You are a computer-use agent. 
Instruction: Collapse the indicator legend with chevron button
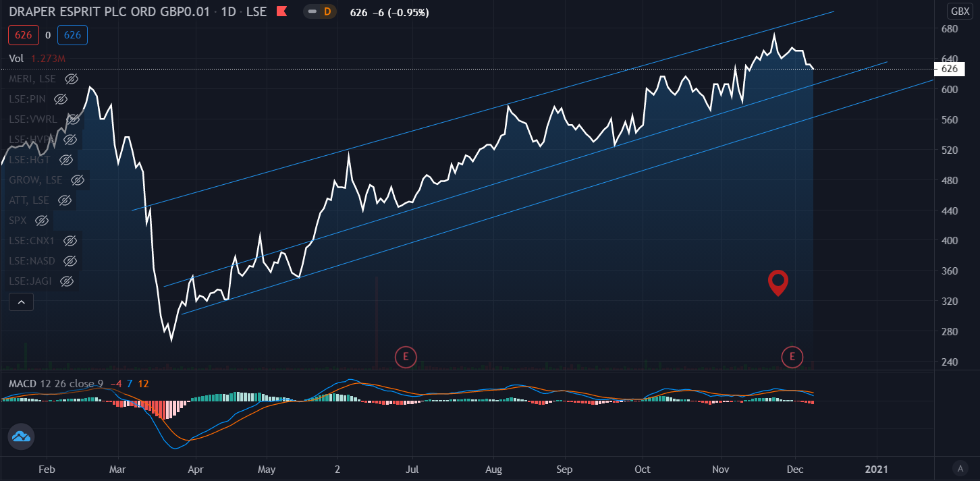(21, 303)
